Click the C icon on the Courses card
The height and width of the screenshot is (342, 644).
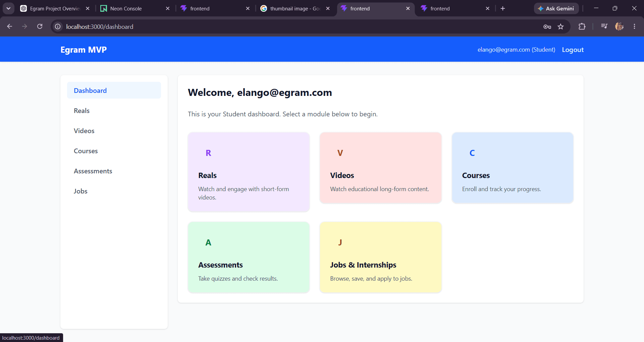pyautogui.click(x=472, y=153)
